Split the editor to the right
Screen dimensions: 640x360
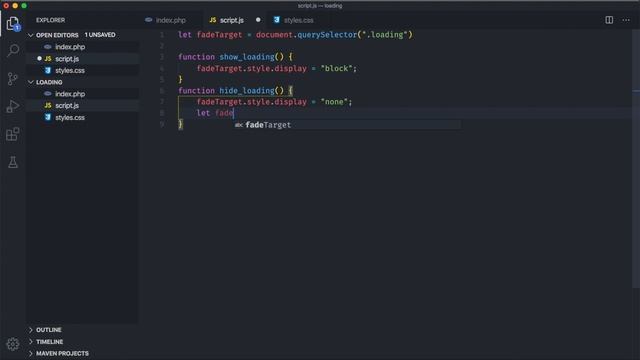pos(609,20)
